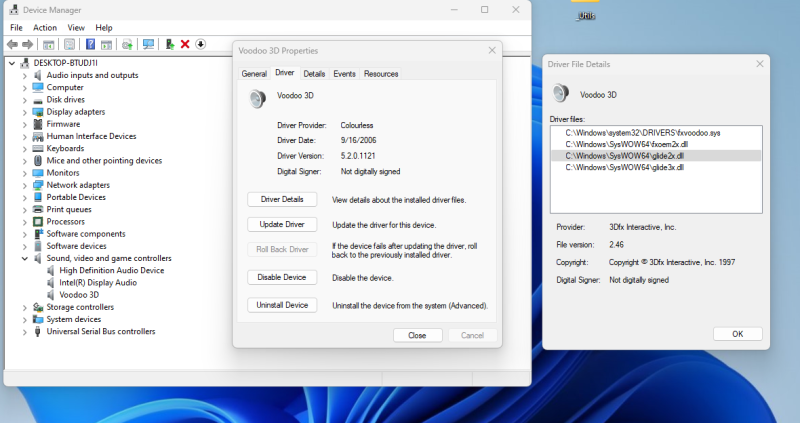This screenshot has width=800, height=423.
Task: Expand the Monitors category
Action: click(24, 173)
